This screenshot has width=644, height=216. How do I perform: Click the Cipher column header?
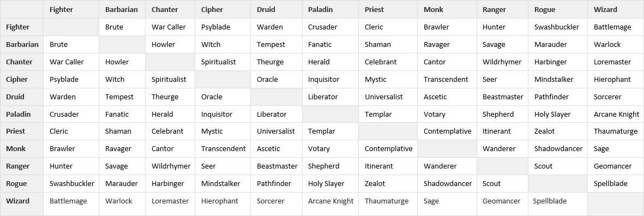(x=212, y=9)
